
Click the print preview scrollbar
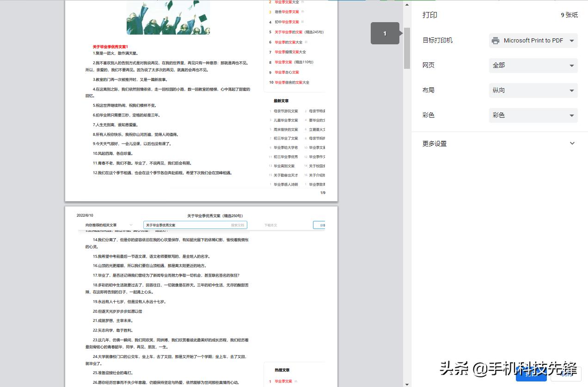[406, 46]
